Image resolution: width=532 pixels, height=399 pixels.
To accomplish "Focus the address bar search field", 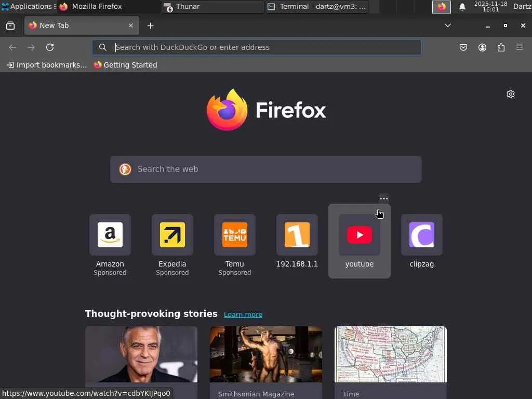I will tap(257, 47).
